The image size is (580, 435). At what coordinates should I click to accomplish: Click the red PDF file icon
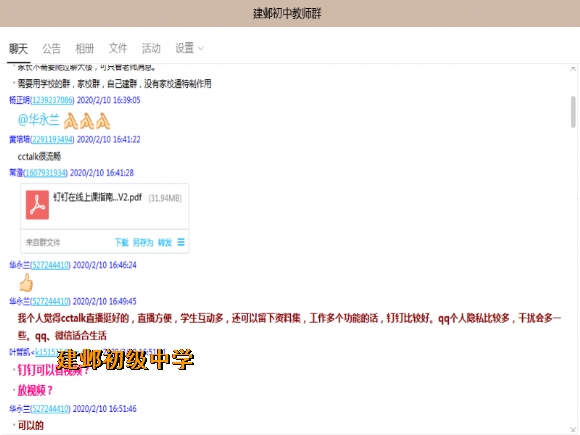click(37, 205)
